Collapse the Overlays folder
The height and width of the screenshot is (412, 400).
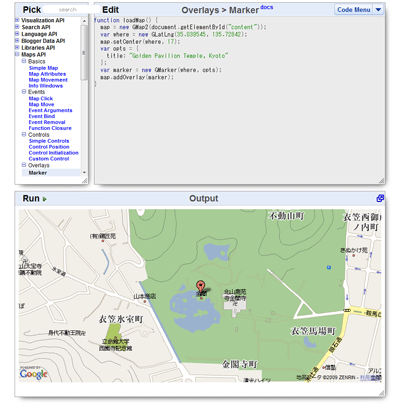coord(24,165)
